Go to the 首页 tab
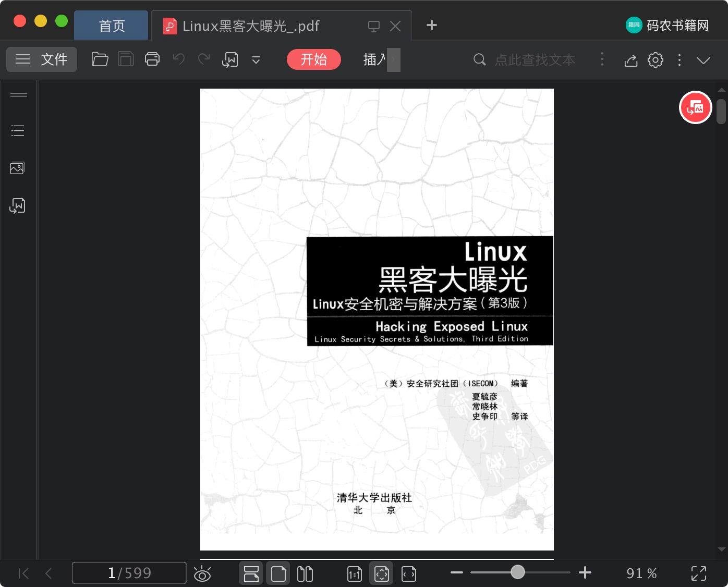The image size is (728, 587). [112, 26]
